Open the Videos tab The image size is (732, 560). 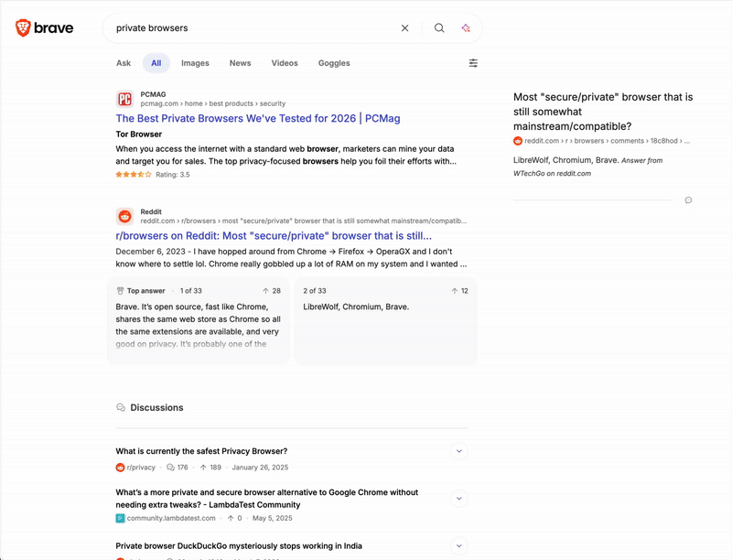pos(285,63)
